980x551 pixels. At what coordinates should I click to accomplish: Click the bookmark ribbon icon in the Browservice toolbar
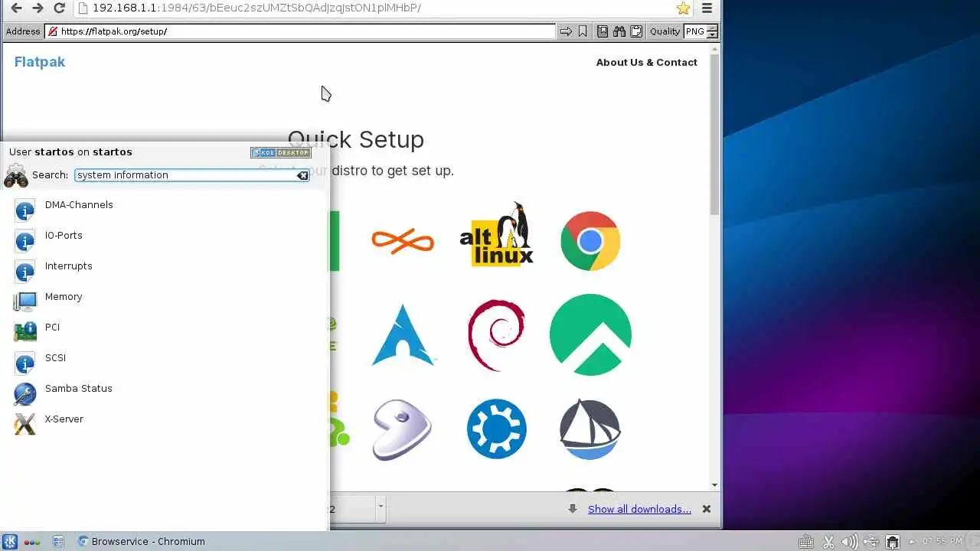583,31
